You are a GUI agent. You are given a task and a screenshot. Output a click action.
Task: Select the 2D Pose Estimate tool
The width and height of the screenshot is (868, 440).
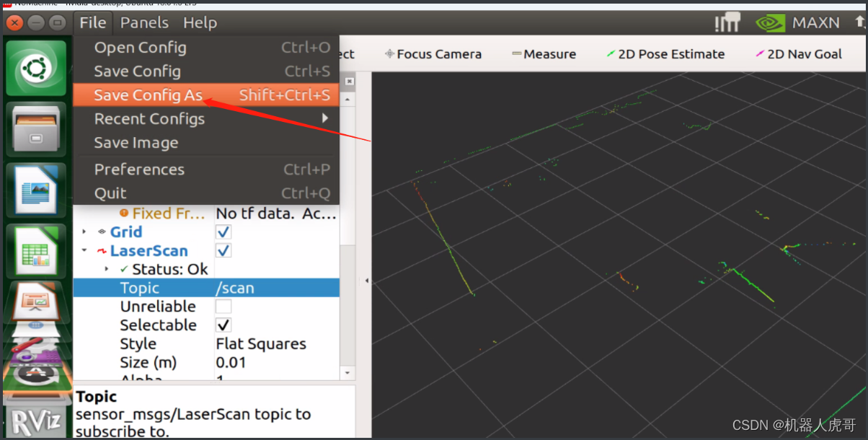pos(665,54)
